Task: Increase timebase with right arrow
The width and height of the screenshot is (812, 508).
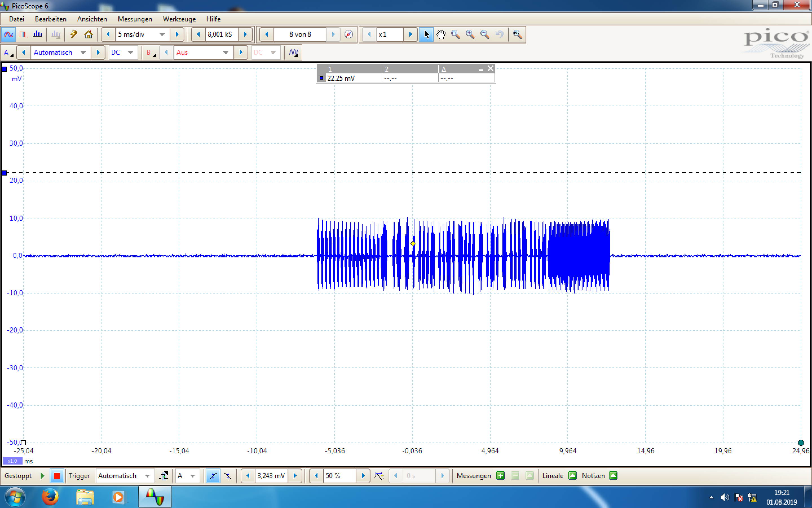Action: [x=177, y=34]
